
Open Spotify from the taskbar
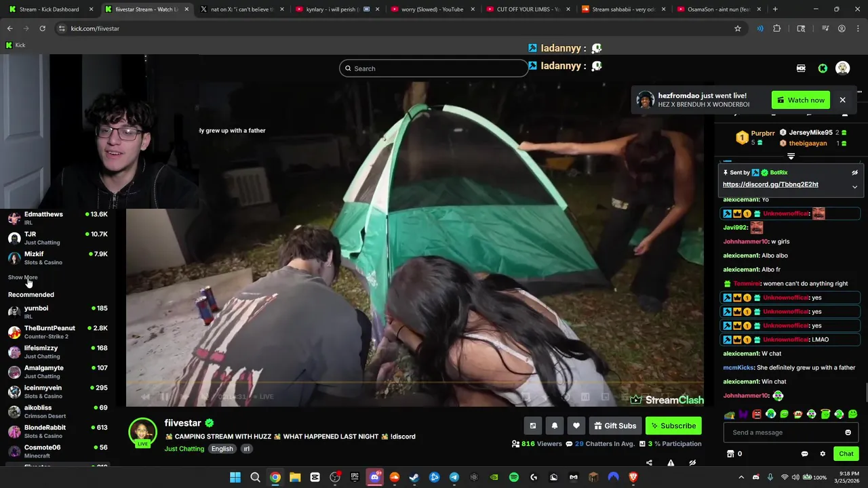tap(514, 477)
